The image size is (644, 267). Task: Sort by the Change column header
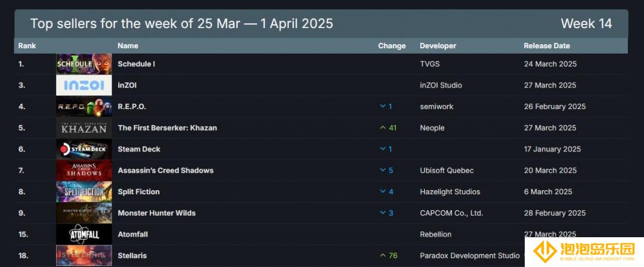pyautogui.click(x=392, y=46)
